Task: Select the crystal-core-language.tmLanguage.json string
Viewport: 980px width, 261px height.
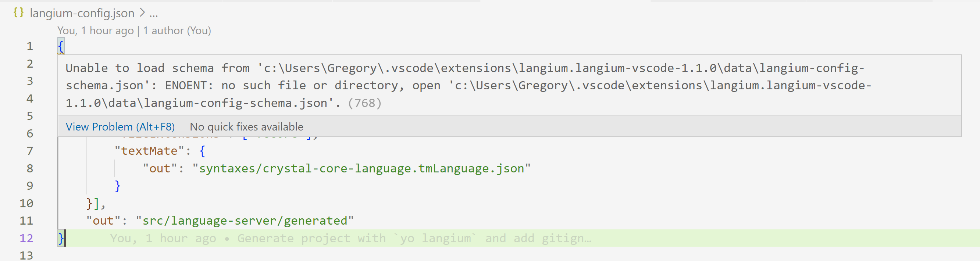Action: [361, 168]
